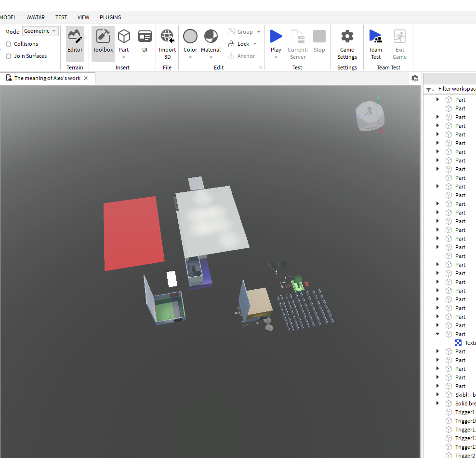
Task: Open the AVATAR ribbon tab
Action: 36,18
